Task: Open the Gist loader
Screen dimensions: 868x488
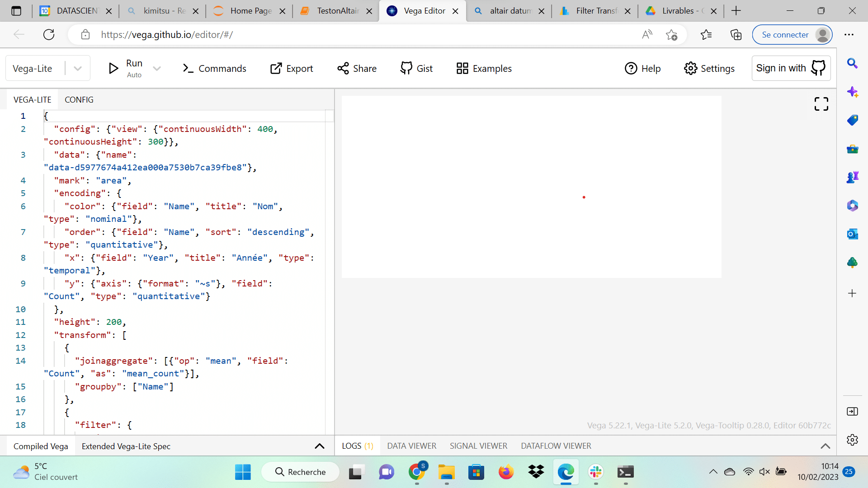Action: [416, 68]
